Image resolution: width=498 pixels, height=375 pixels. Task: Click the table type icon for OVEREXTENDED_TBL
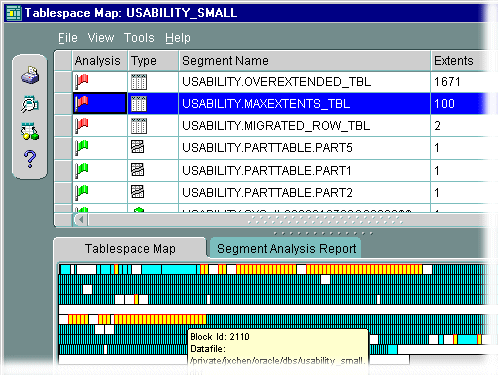139,82
